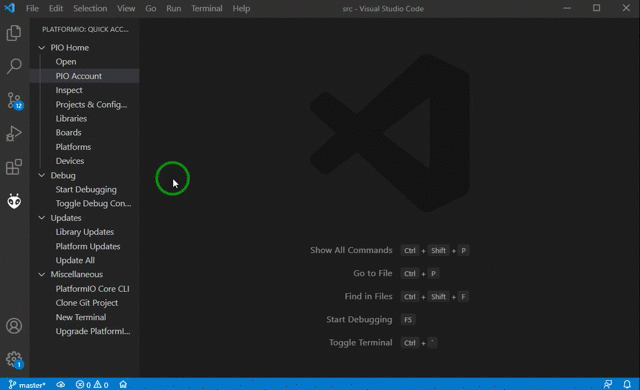Open the Search view icon

point(14,66)
